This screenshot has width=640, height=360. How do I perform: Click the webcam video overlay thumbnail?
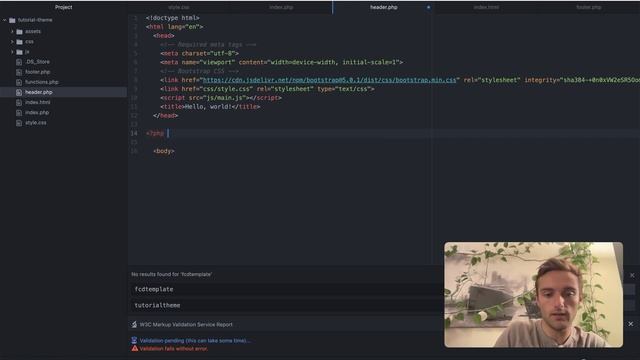click(533, 295)
